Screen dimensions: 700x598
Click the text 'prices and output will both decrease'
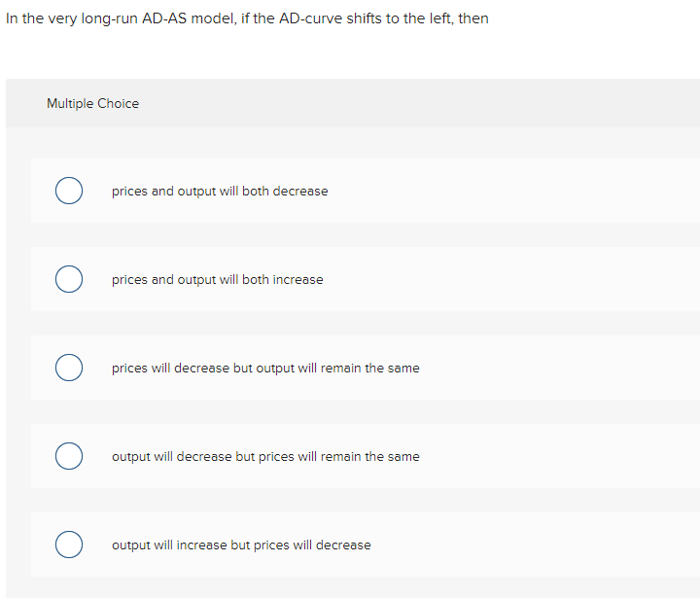(x=220, y=191)
